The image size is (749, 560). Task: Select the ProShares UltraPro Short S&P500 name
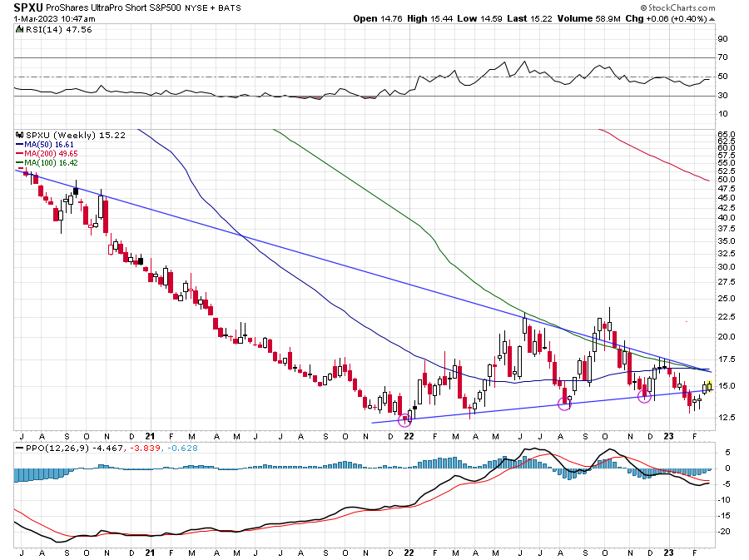(x=113, y=8)
